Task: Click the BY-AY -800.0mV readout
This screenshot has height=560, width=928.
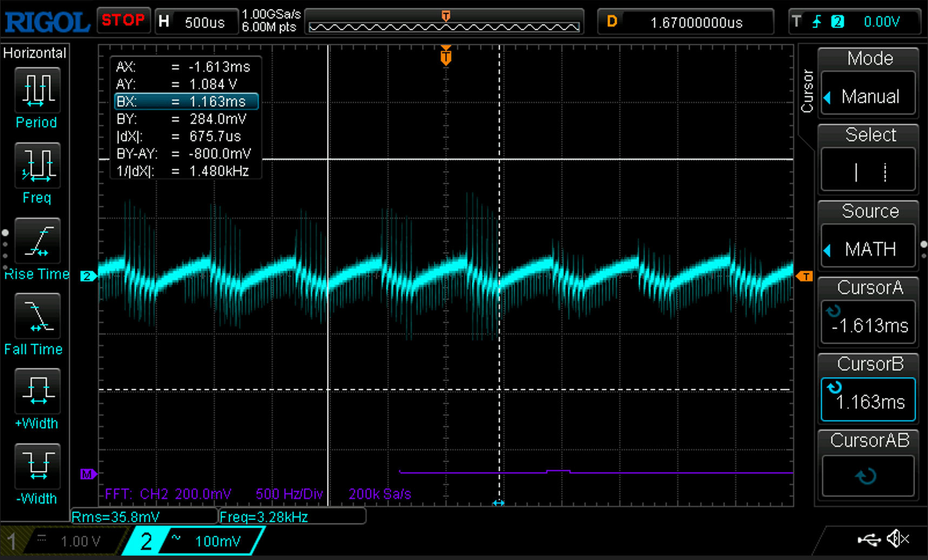Action: pyautogui.click(x=184, y=153)
